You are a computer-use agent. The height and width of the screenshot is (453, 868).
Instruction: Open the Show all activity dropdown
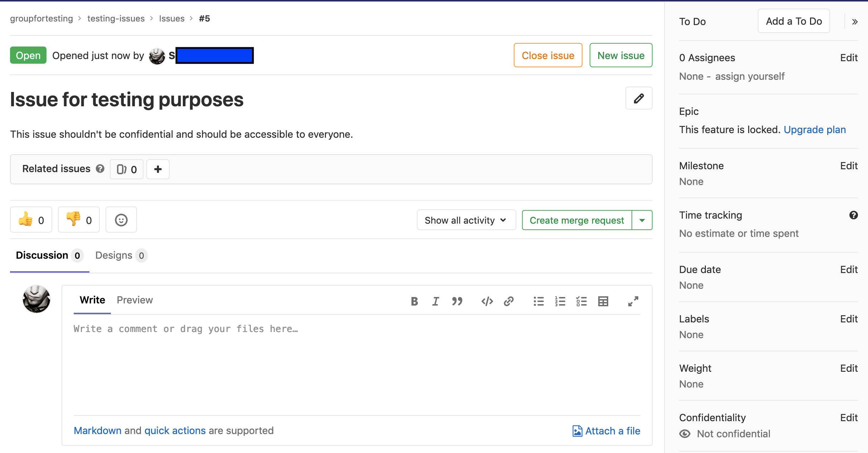click(466, 220)
